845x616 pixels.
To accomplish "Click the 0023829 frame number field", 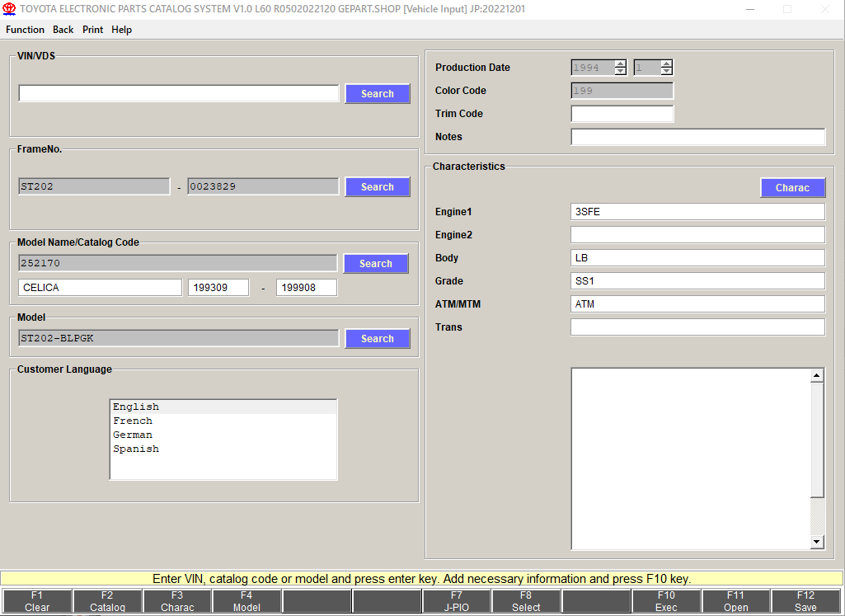I will click(x=263, y=186).
